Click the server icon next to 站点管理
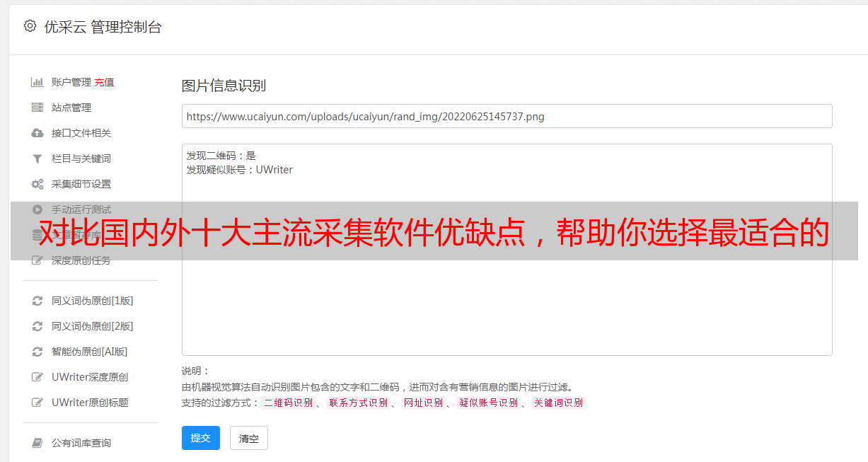The image size is (868, 462). [x=37, y=108]
